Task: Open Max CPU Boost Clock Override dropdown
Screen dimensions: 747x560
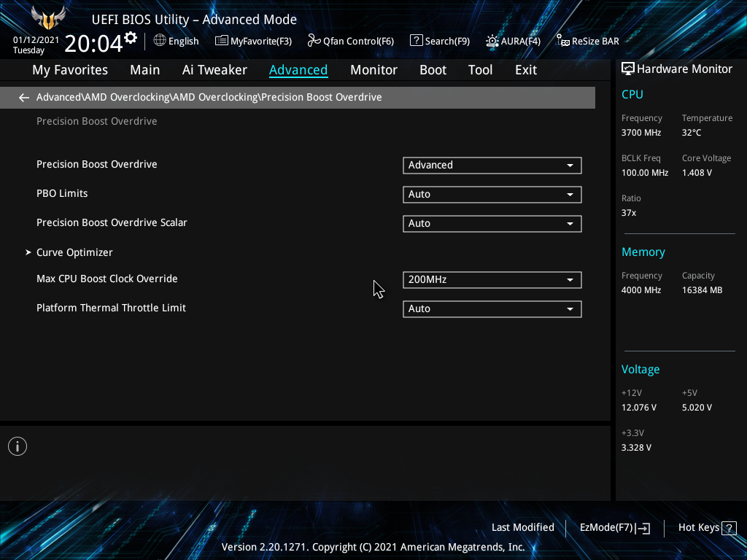Action: [492, 279]
